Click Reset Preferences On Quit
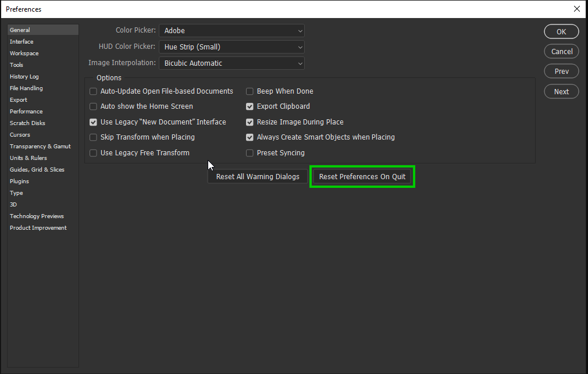This screenshot has height=374, width=588. (x=362, y=176)
